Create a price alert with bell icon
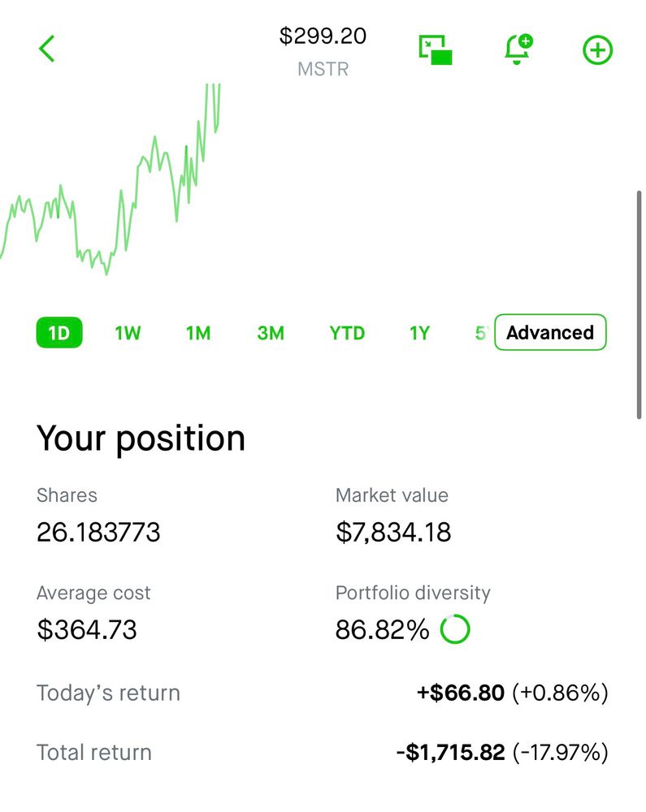The width and height of the screenshot is (646, 812). click(517, 50)
